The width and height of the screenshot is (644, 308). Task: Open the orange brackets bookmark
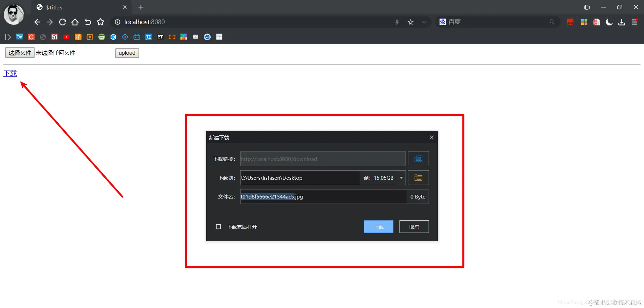(172, 37)
